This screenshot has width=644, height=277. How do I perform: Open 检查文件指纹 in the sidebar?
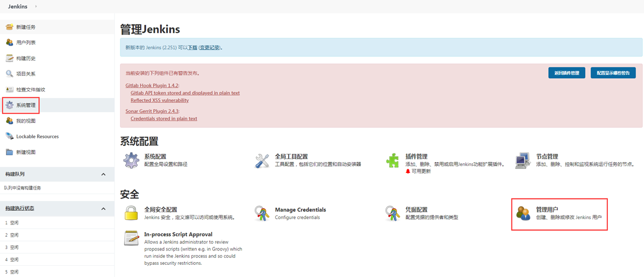[x=31, y=90]
